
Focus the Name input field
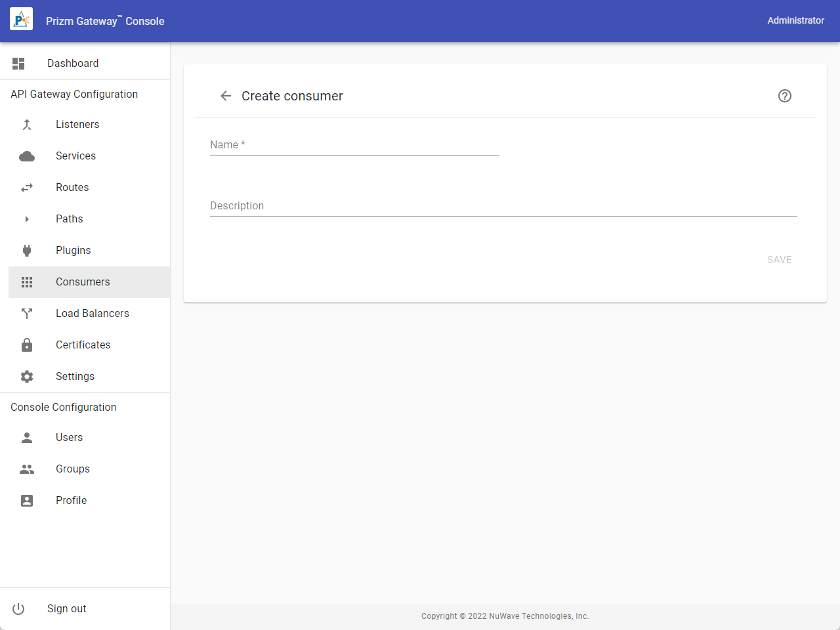click(x=354, y=145)
